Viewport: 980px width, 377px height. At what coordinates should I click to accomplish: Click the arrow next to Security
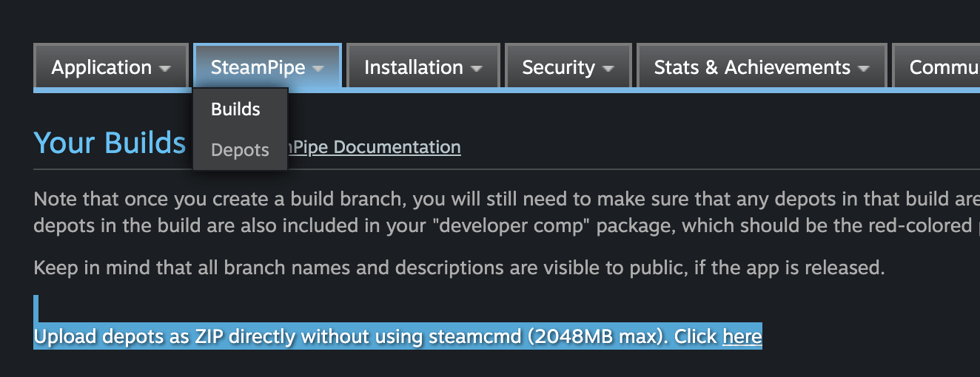(608, 69)
